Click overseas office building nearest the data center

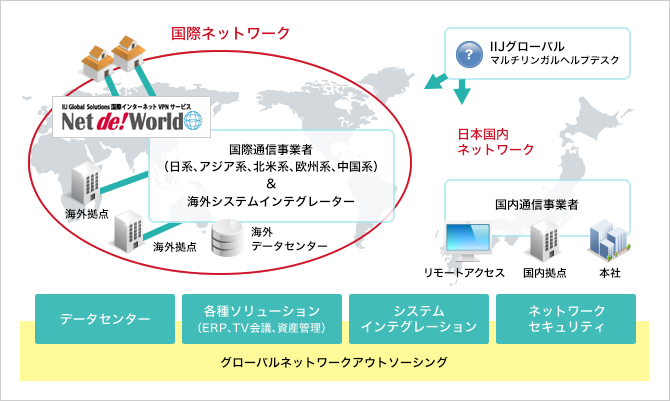pos(129,230)
